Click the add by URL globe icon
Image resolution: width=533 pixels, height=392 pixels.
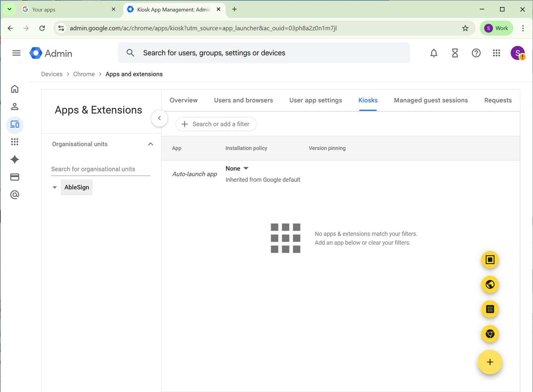(x=489, y=285)
